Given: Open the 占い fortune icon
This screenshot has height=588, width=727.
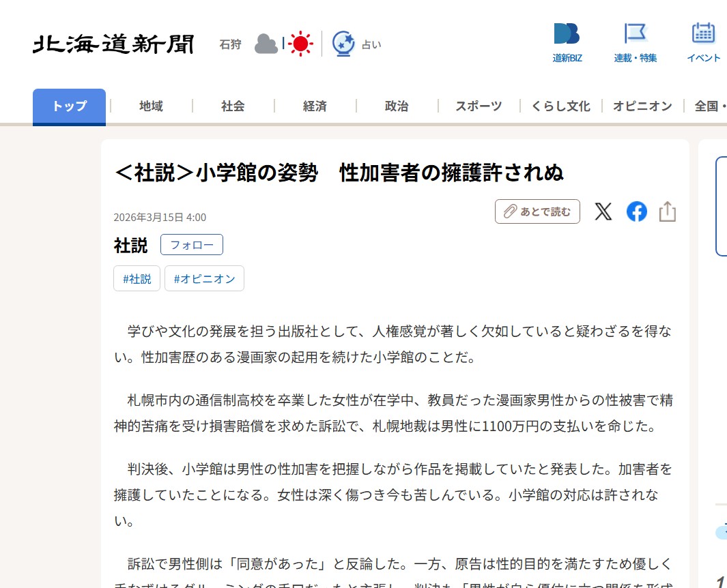Looking at the screenshot, I should pyautogui.click(x=343, y=44).
